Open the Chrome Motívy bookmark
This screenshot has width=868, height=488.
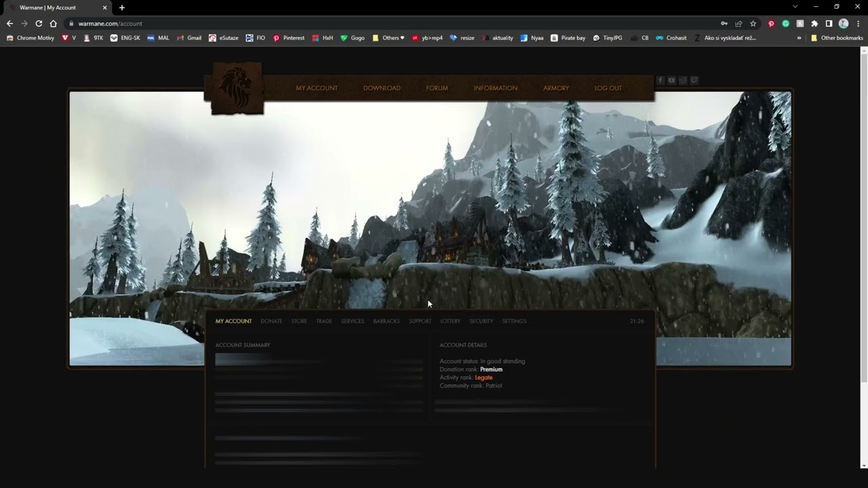[30, 38]
